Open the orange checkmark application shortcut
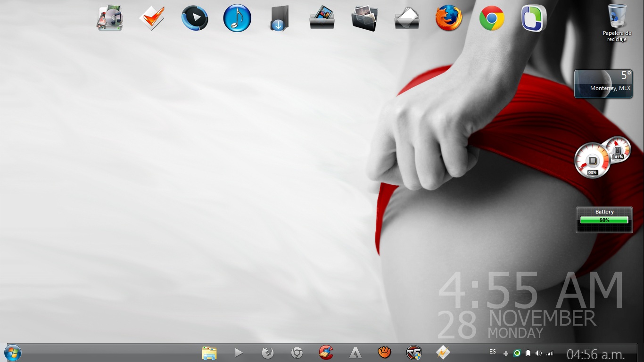The width and height of the screenshot is (644, 362). tap(152, 18)
